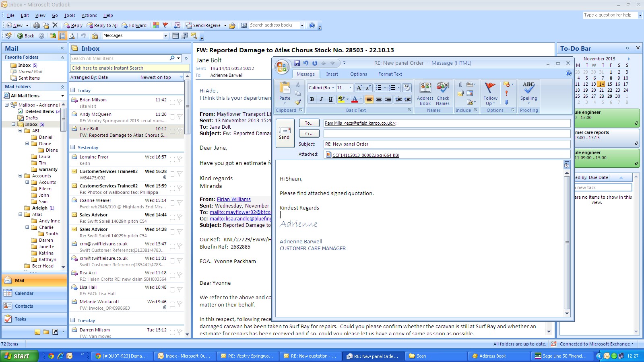Open the View menu in Outlook

point(40,15)
